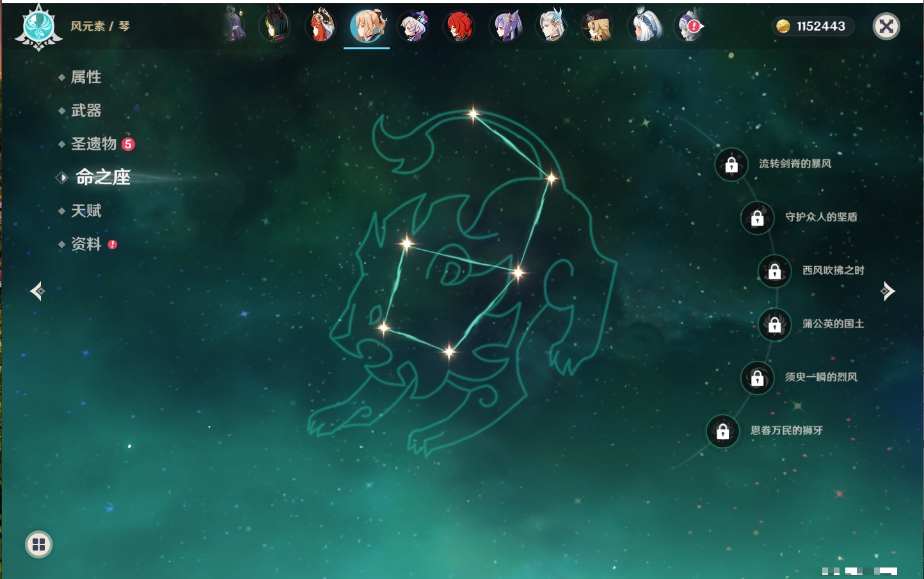Select the white-haired portrait with blue headband
Image resolution: width=924 pixels, height=579 pixels.
point(644,26)
